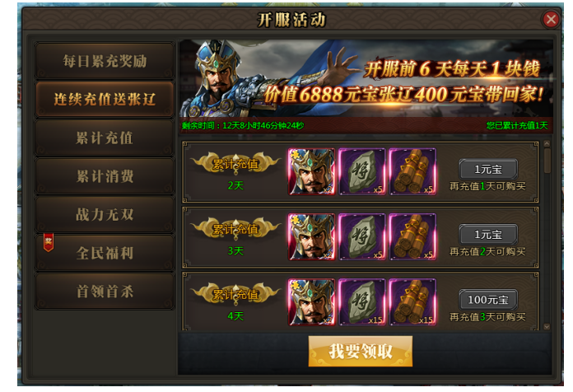Click scroll bundle reward in 2天 row
Screen dimensions: 573x392
click(x=412, y=171)
